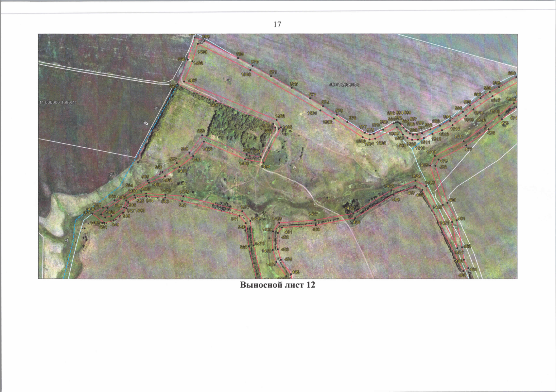Click the map point label 1517
Image resolution: width=556 pixels, height=392 pixels.
point(495,101)
